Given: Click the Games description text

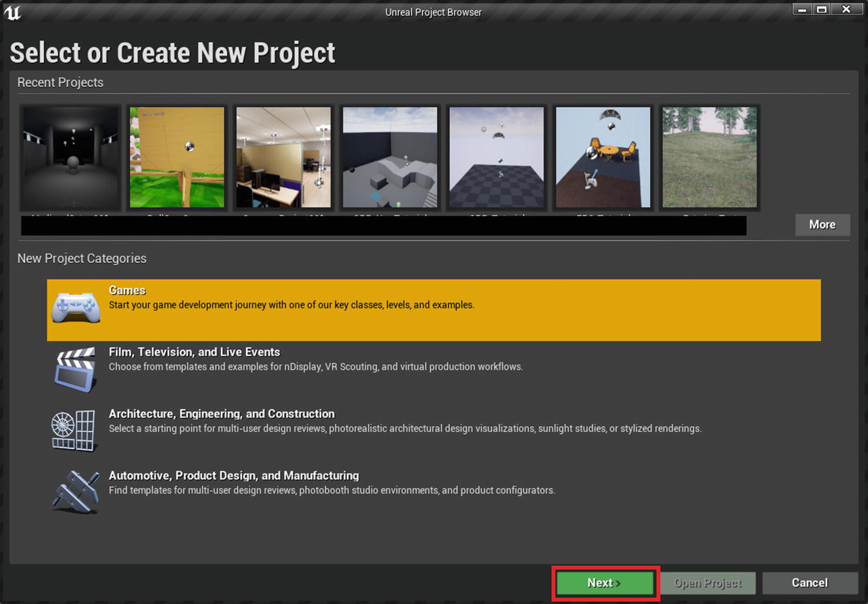Looking at the screenshot, I should click(291, 305).
